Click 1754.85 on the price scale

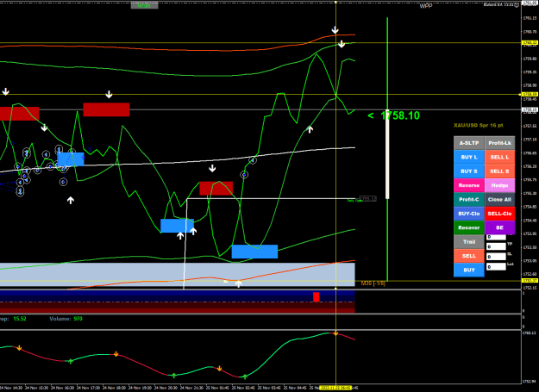530,207
